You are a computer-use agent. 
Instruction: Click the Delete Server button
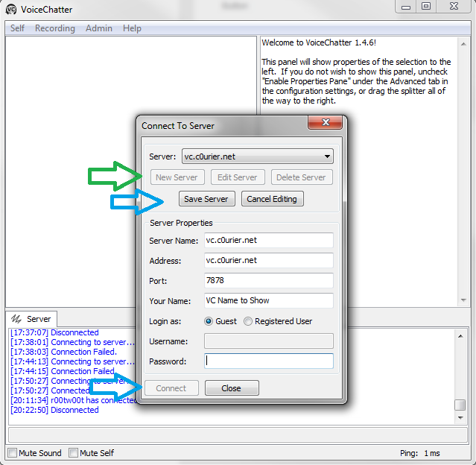(302, 177)
